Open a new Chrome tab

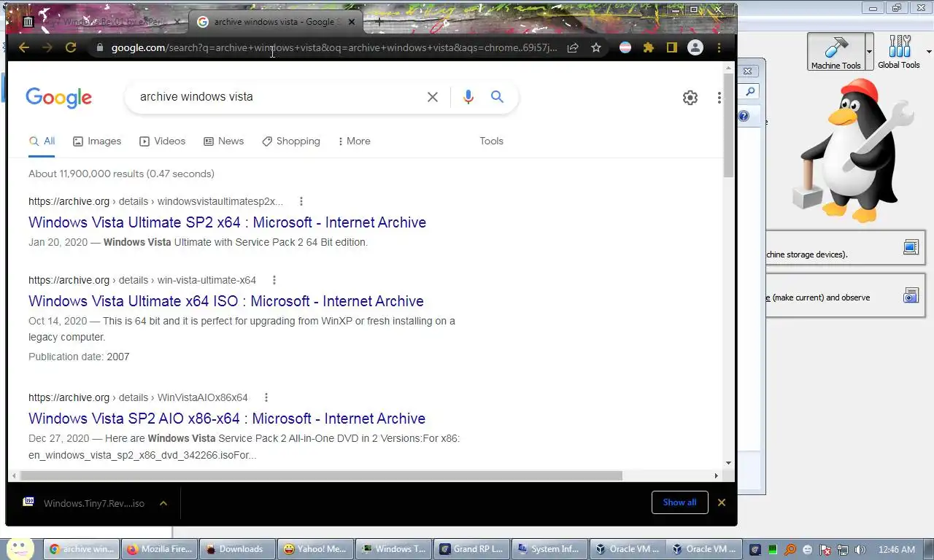[379, 22]
